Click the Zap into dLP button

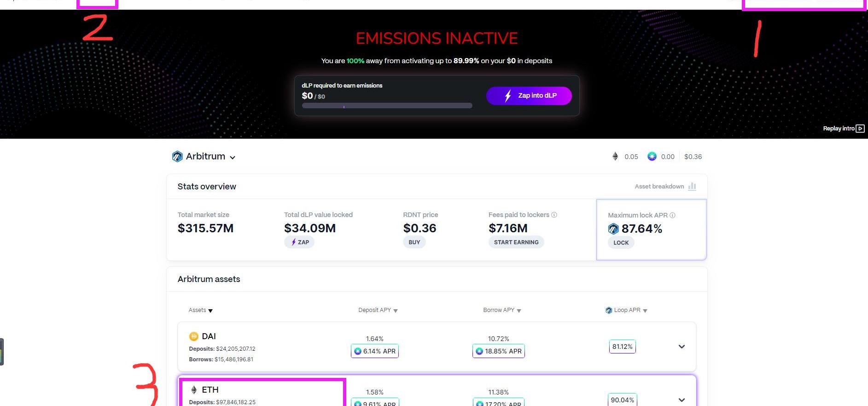(x=529, y=96)
